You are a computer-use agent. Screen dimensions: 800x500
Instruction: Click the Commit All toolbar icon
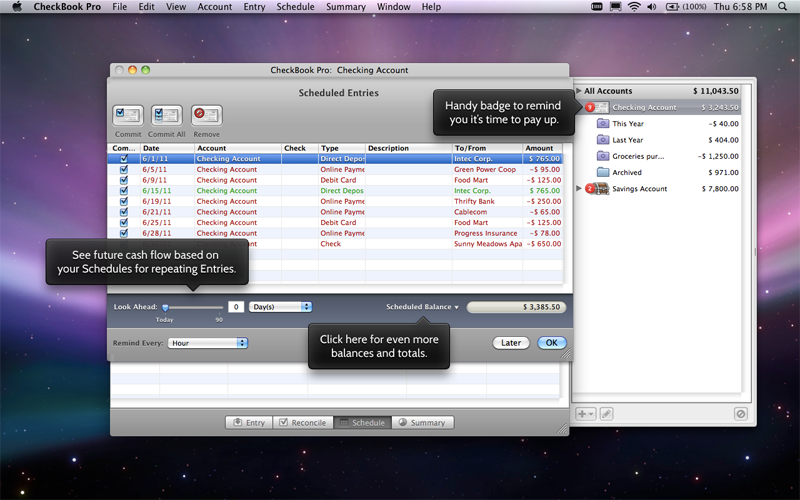coord(167,115)
